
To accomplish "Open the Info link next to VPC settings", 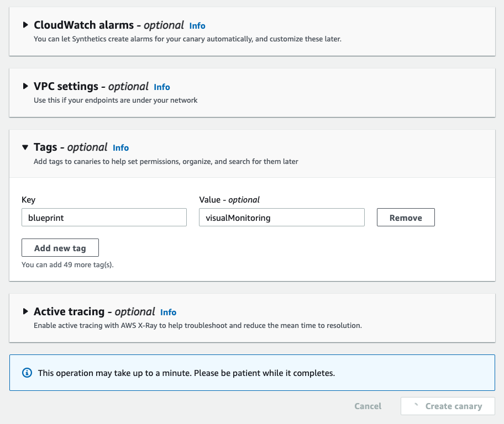I will click(162, 87).
